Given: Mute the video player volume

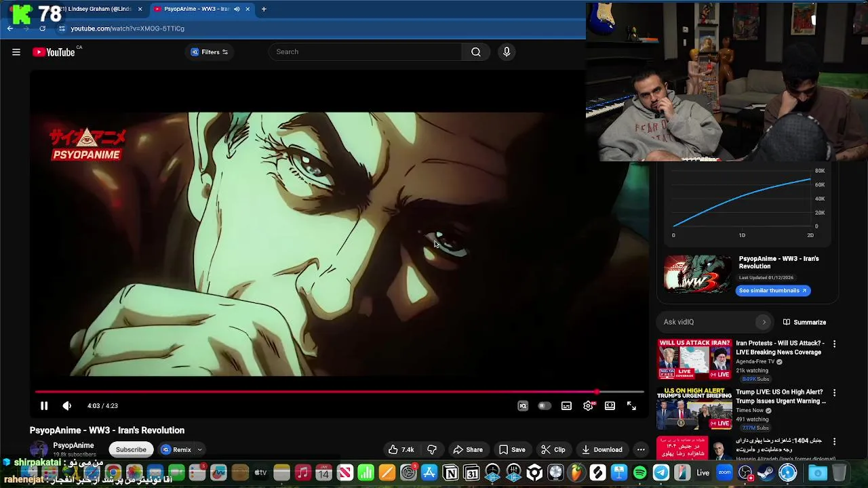Looking at the screenshot, I should (x=66, y=406).
